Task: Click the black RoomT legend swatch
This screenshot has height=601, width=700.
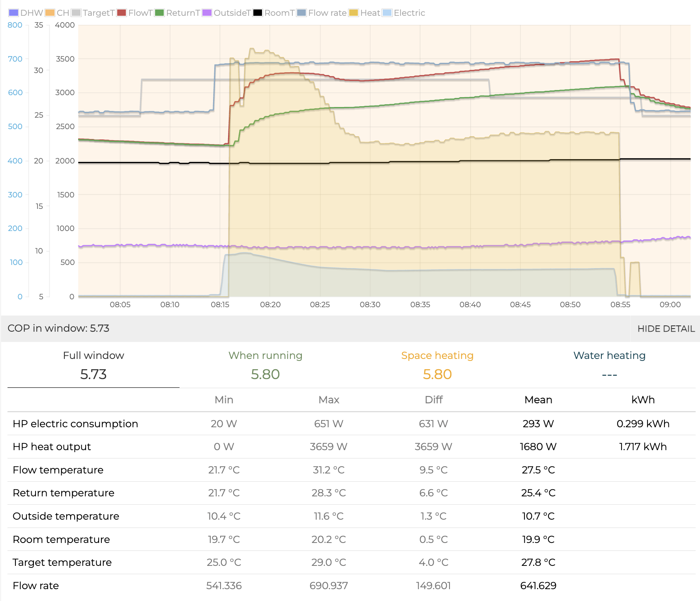Action: [258, 13]
